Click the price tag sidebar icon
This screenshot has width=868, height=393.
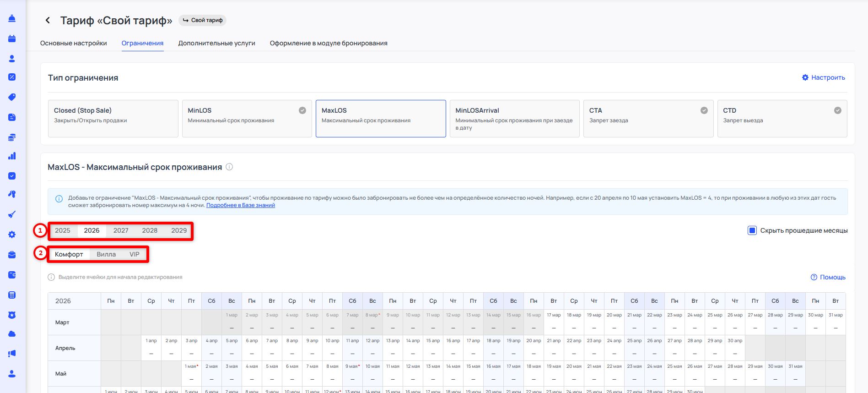coord(12,97)
